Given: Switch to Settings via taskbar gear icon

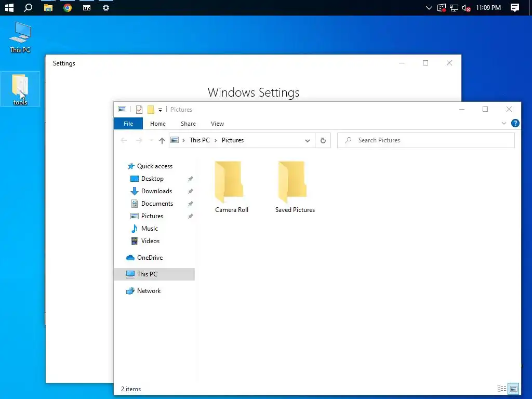Looking at the screenshot, I should pyautogui.click(x=106, y=7).
